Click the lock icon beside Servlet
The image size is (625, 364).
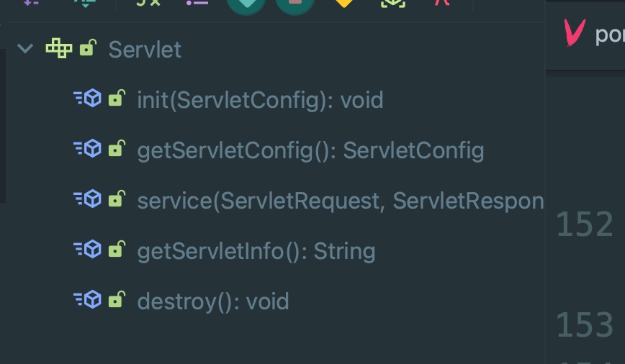coord(88,48)
